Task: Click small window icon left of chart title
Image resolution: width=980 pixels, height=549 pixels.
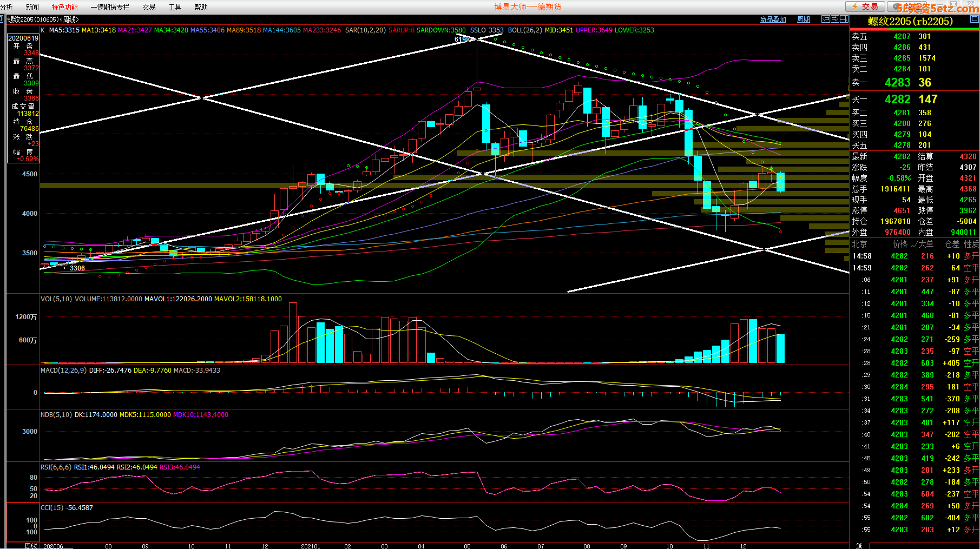Action: tap(2, 19)
